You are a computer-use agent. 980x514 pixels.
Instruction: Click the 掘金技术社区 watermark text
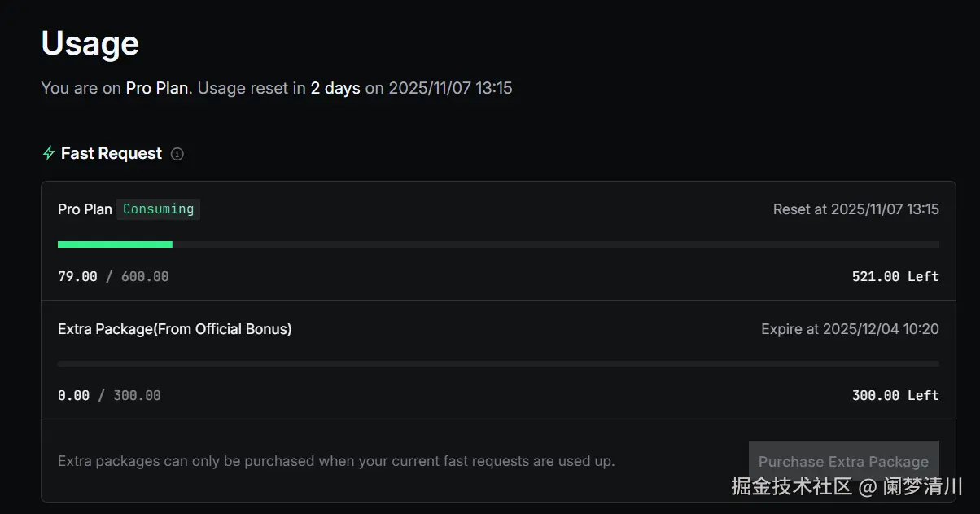(791, 487)
